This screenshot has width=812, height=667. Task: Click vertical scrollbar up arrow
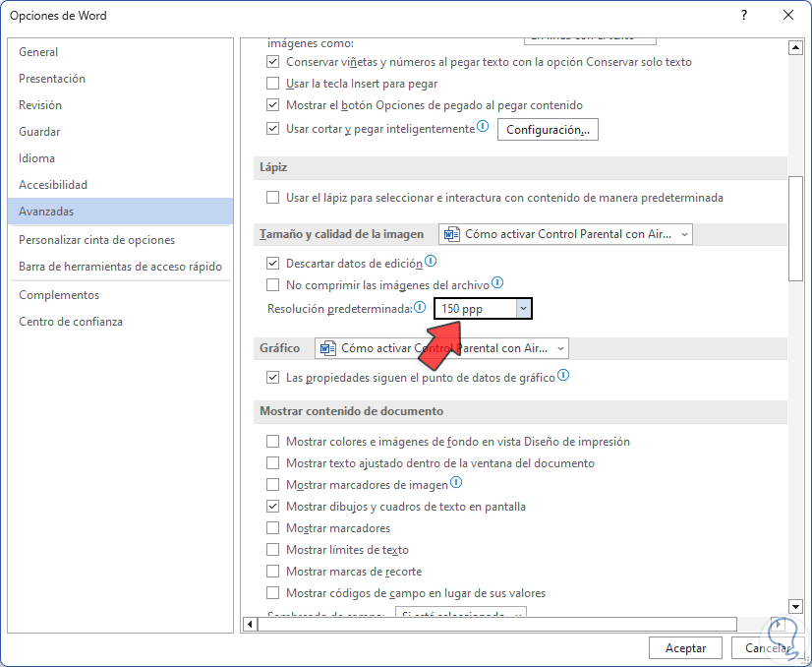point(795,48)
